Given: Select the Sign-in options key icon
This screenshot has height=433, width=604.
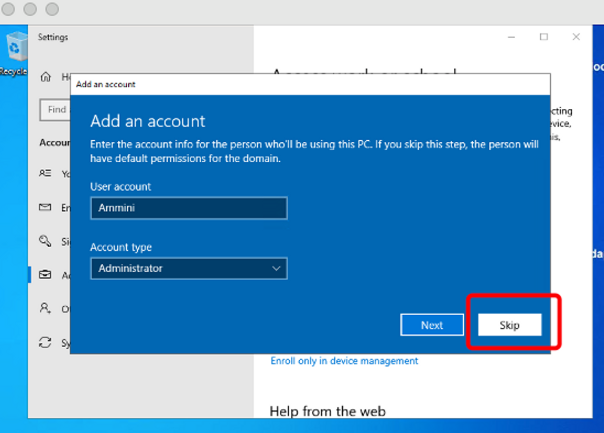Looking at the screenshot, I should tap(45, 241).
